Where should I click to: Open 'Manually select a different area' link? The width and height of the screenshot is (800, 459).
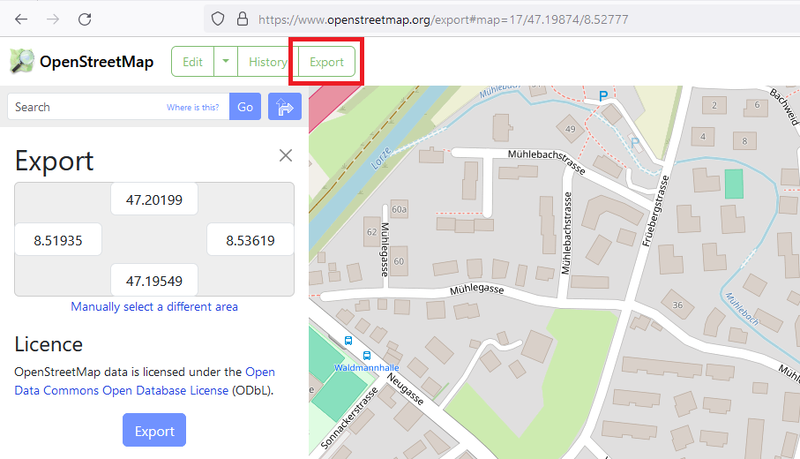click(x=154, y=307)
